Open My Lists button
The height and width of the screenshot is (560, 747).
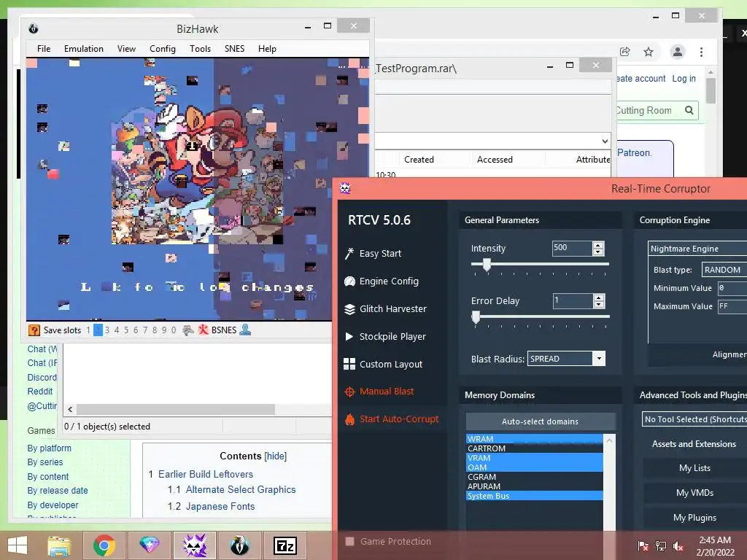[694, 468]
